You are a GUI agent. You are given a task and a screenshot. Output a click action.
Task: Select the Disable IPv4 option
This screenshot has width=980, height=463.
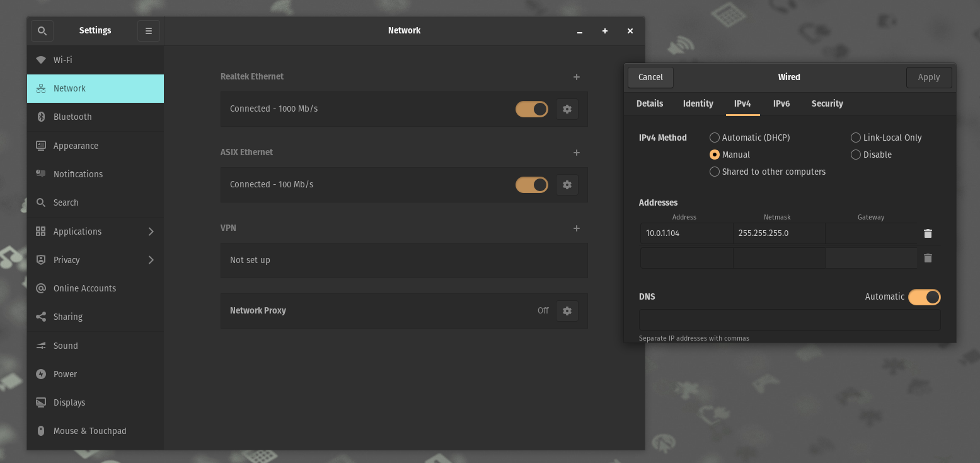[x=871, y=155]
